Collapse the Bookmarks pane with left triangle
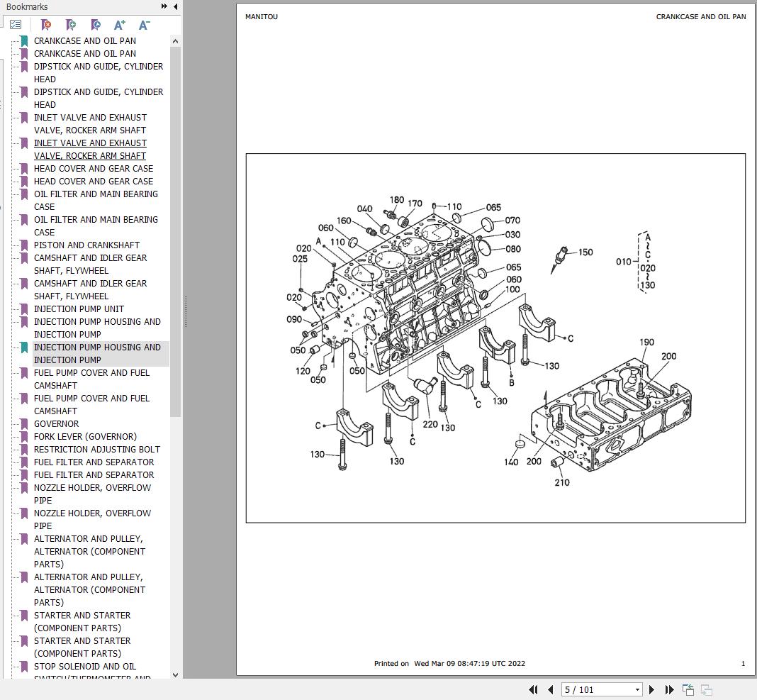Screen dimensions: 757x700 175,6
